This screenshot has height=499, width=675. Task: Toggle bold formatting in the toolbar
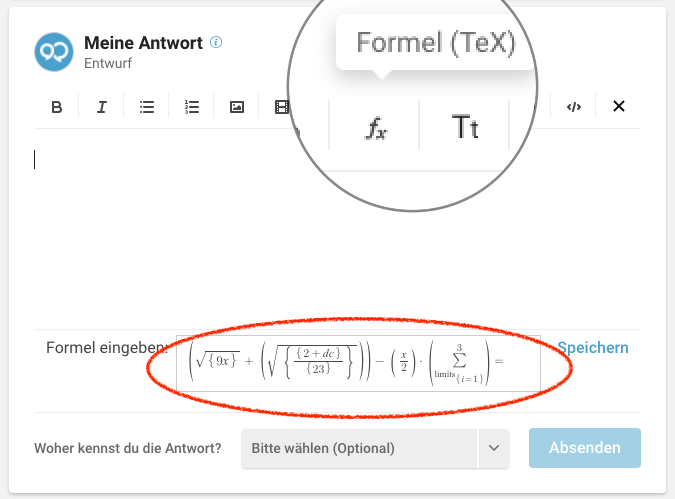point(56,107)
